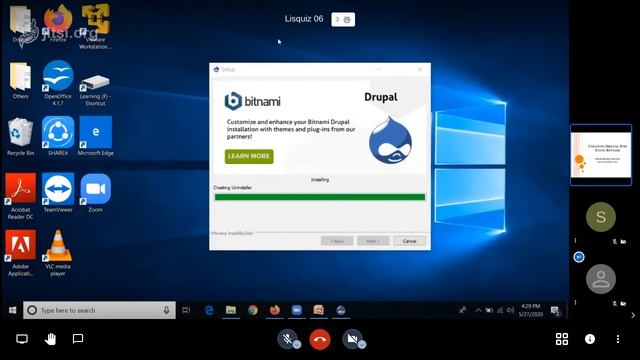Show hidden system tray icons
The height and width of the screenshot is (360, 640).
(478, 310)
